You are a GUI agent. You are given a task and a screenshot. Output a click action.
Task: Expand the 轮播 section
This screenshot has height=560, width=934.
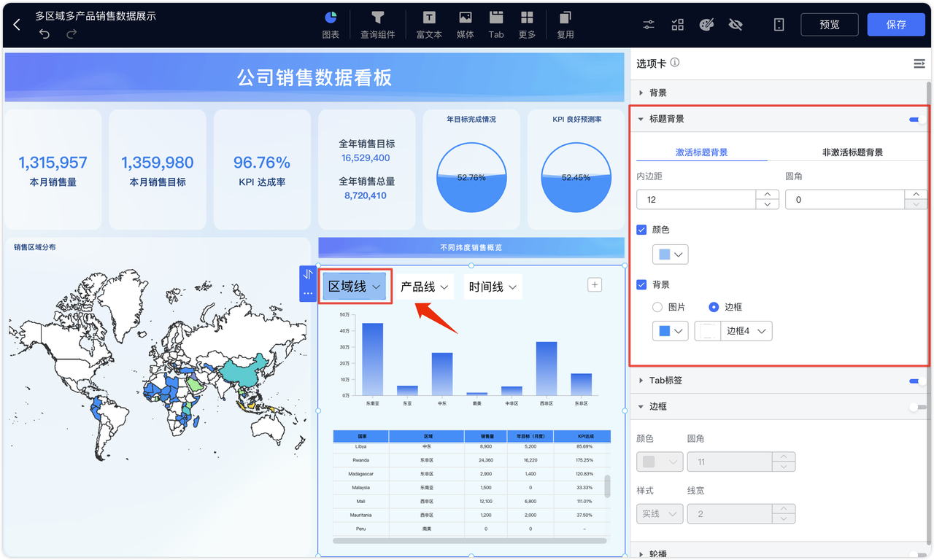641,555
